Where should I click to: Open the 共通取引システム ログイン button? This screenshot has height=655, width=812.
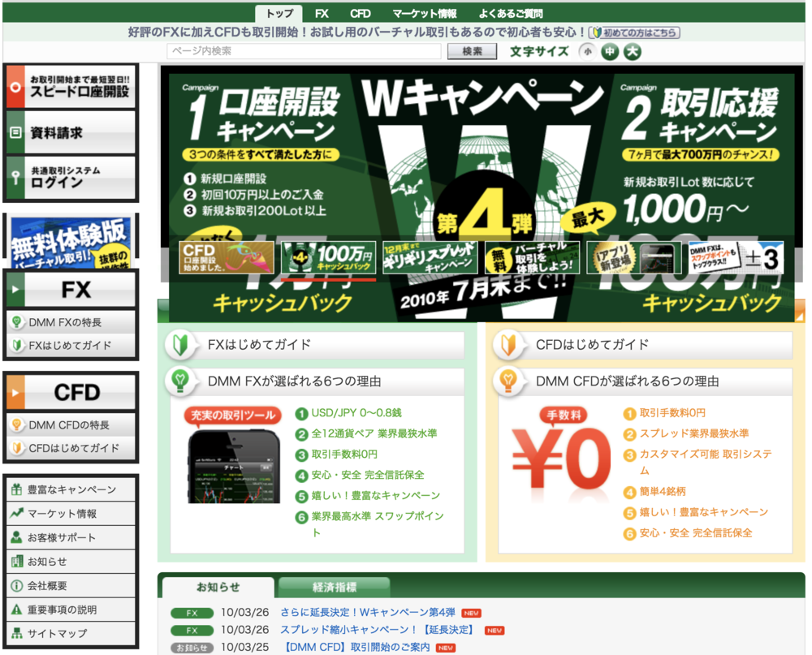point(71,178)
